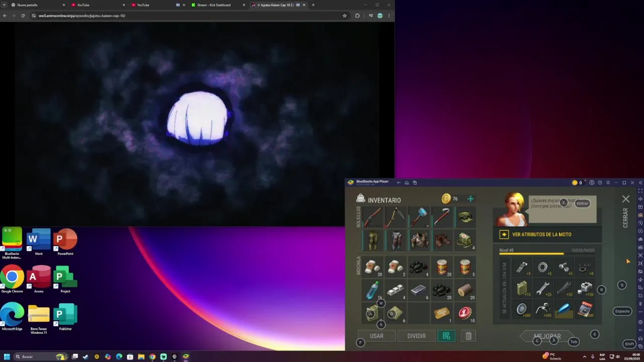Switch to Jujutsu Kaisen Cap 10 tab
644x362 pixels.
click(278, 5)
